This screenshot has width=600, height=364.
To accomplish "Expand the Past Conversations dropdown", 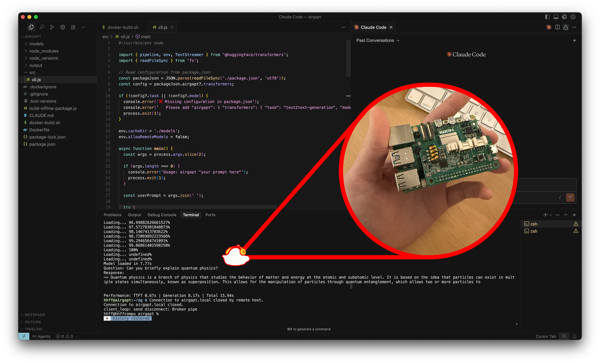I will [378, 40].
